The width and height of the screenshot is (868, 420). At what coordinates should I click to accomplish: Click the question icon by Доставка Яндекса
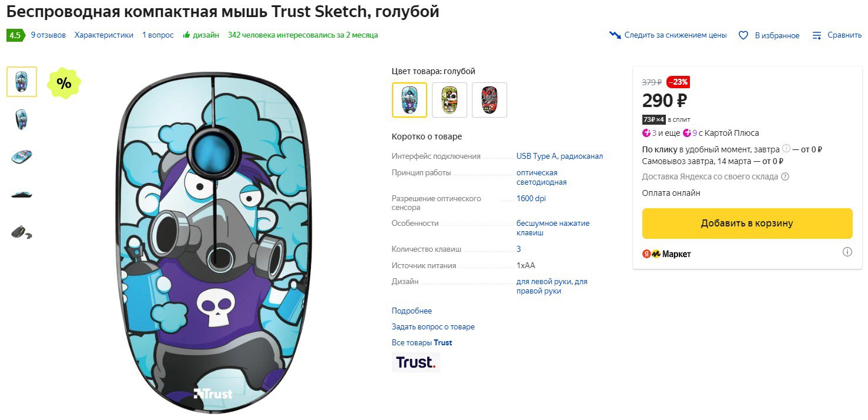click(785, 176)
